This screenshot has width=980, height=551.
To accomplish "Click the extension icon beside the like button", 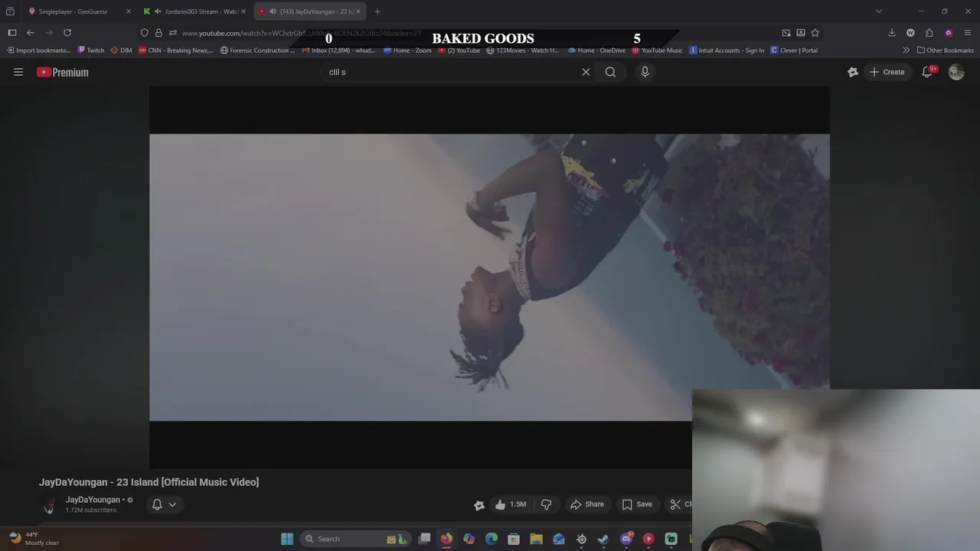I will 479,504.
